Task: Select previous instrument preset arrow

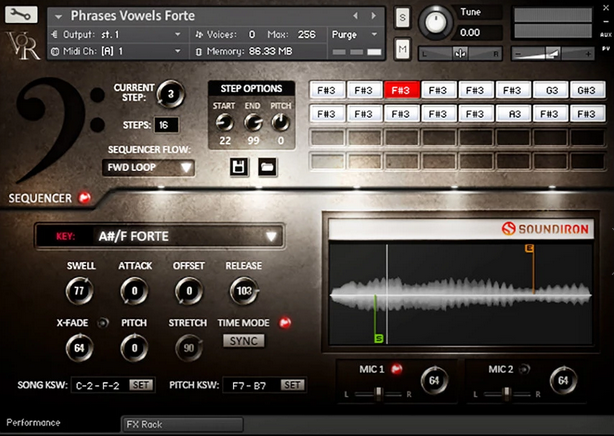Action: (356, 16)
